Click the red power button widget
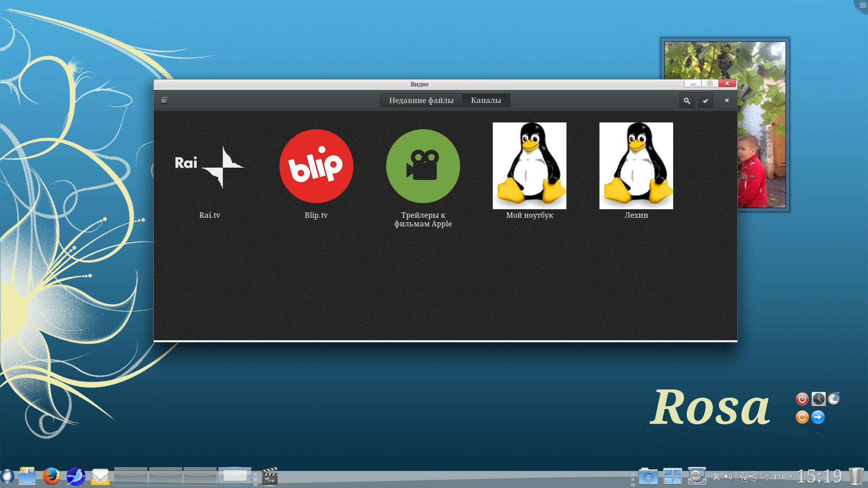 tap(802, 399)
